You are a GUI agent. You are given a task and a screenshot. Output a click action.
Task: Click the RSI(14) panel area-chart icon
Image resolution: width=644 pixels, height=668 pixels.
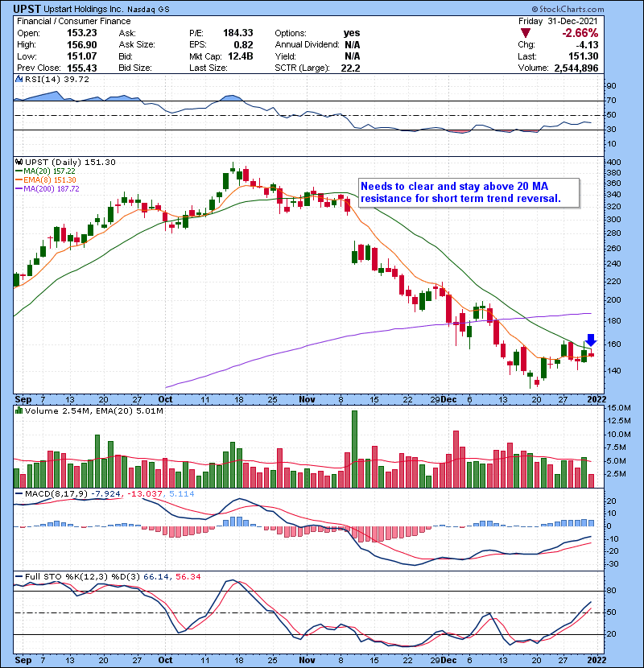tap(19, 79)
